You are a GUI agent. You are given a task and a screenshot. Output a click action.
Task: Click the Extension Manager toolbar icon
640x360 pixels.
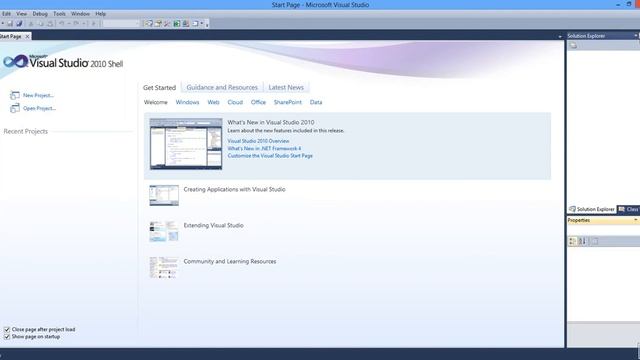click(x=186, y=24)
